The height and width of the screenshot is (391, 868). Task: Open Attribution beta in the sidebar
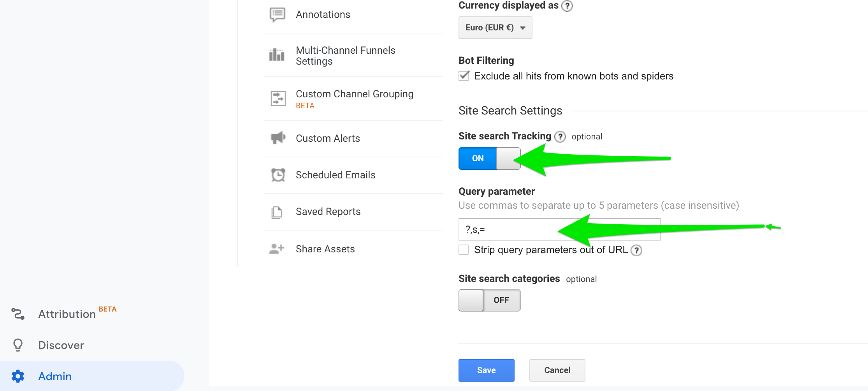click(67, 314)
